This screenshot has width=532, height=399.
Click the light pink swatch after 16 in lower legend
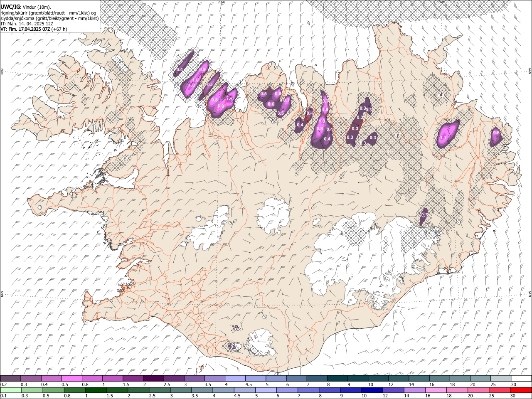click(436, 390)
